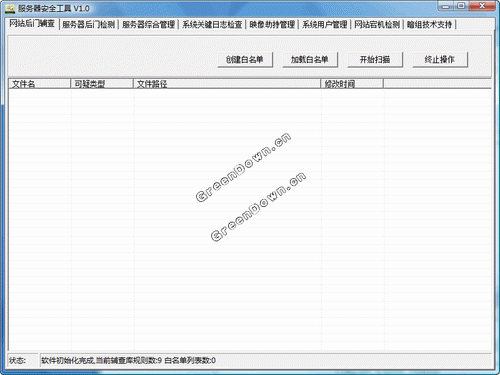Start scanning with 开始扫描 button

(375, 60)
